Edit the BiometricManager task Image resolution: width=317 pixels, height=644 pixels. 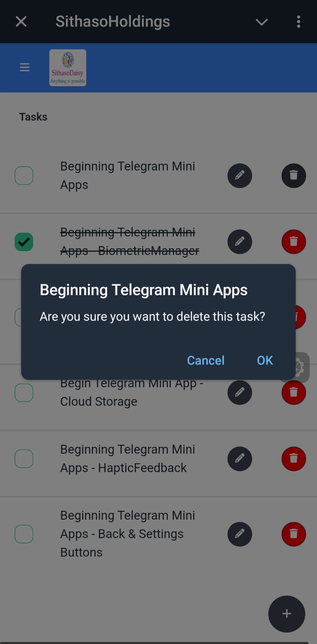click(x=240, y=242)
